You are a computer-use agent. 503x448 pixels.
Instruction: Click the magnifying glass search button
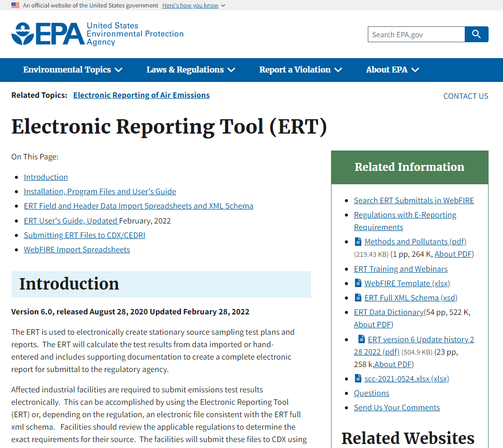(476, 34)
